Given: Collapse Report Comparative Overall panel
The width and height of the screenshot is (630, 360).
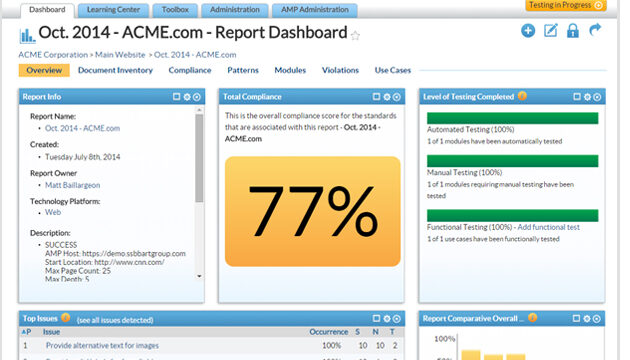Looking at the screenshot, I should 597,319.
